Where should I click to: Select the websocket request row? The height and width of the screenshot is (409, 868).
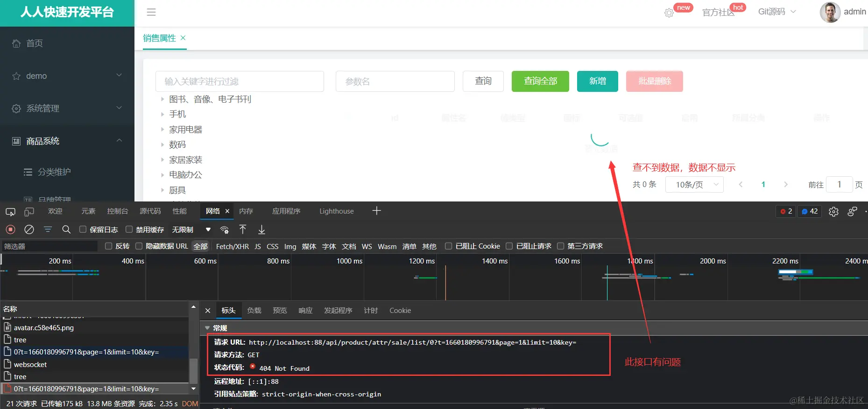coord(95,364)
